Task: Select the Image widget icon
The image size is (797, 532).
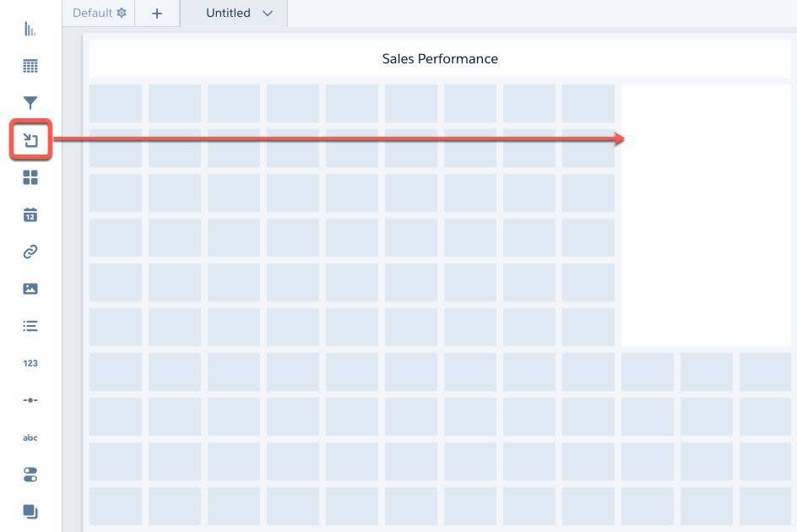Action: pyautogui.click(x=30, y=289)
